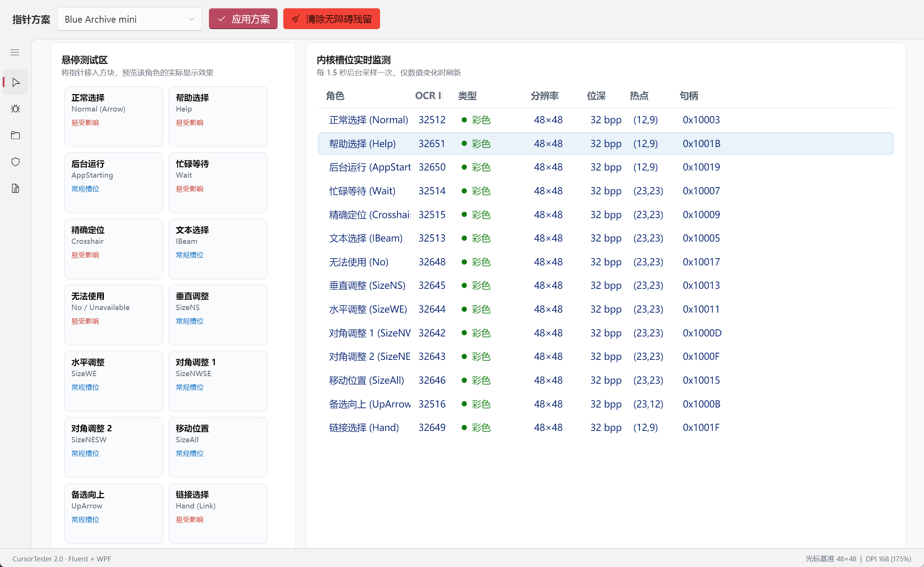Click the 备选向上 UpArrow card
The width and height of the screenshot is (924, 567).
click(x=114, y=513)
